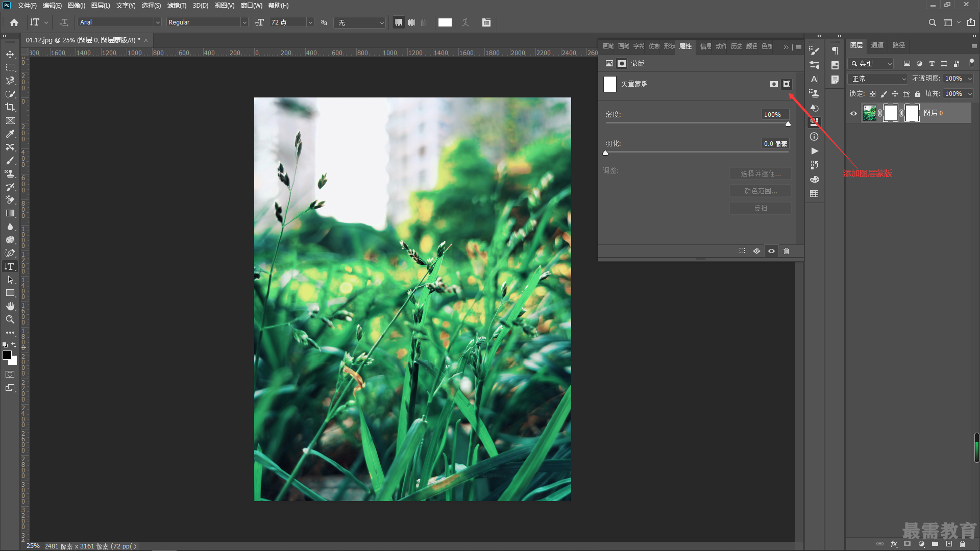Select the Gradient tool
980x551 pixels.
click(x=10, y=213)
